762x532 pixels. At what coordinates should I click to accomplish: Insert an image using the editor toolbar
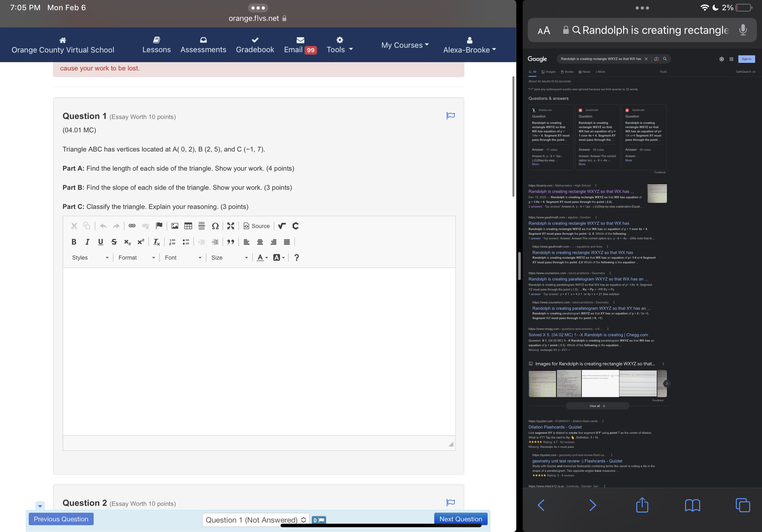point(175,226)
